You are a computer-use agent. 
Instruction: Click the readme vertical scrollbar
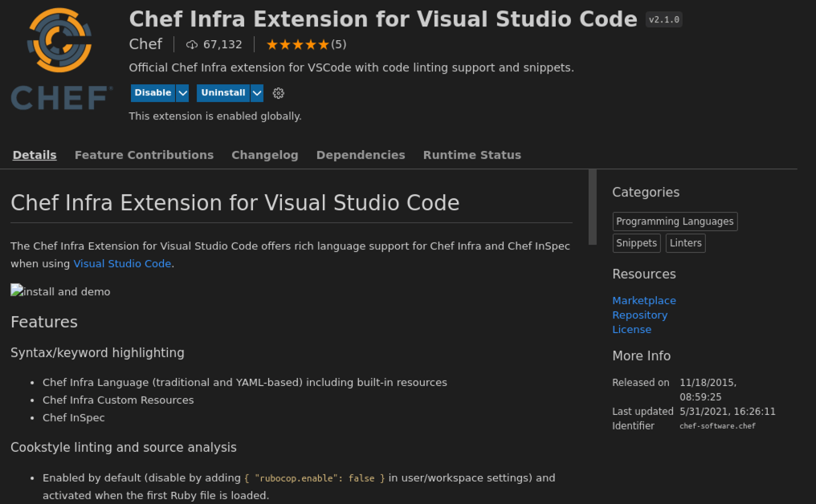click(x=593, y=207)
